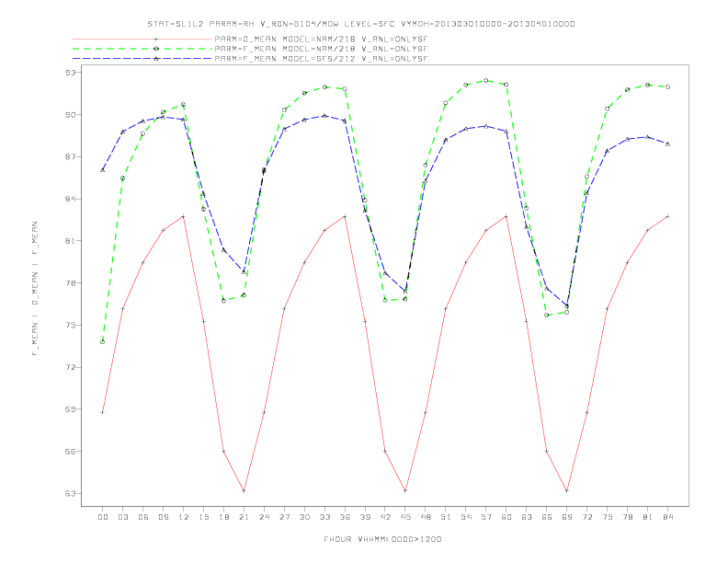Click the x-axis tick label 72
728x563 pixels.
coord(586,517)
